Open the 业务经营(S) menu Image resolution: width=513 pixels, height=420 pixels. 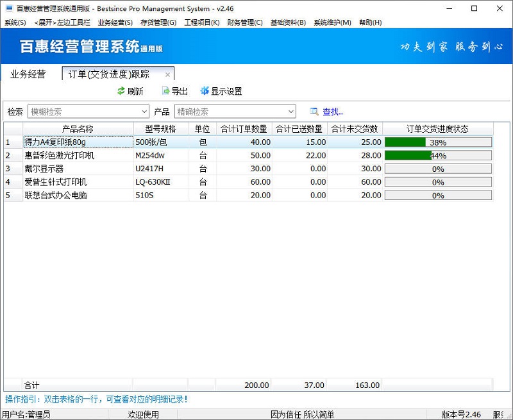coord(115,22)
